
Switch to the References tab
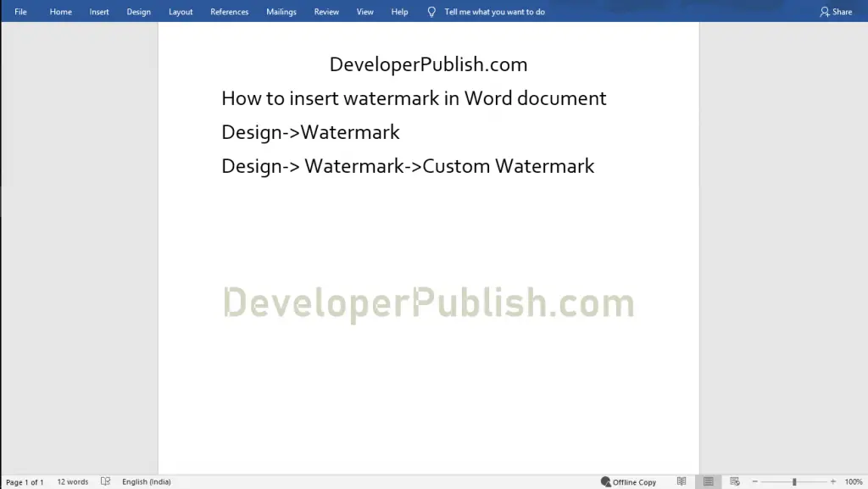[x=229, y=12]
